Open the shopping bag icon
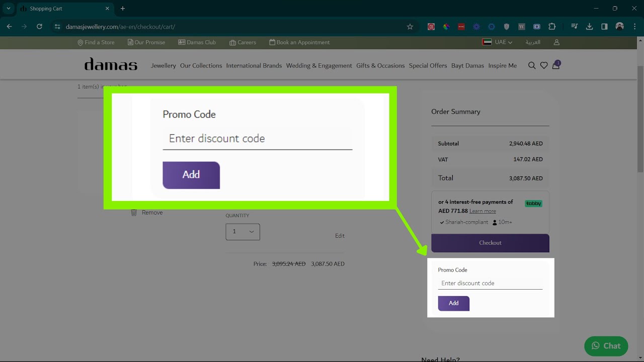644x362 pixels. coord(556,65)
